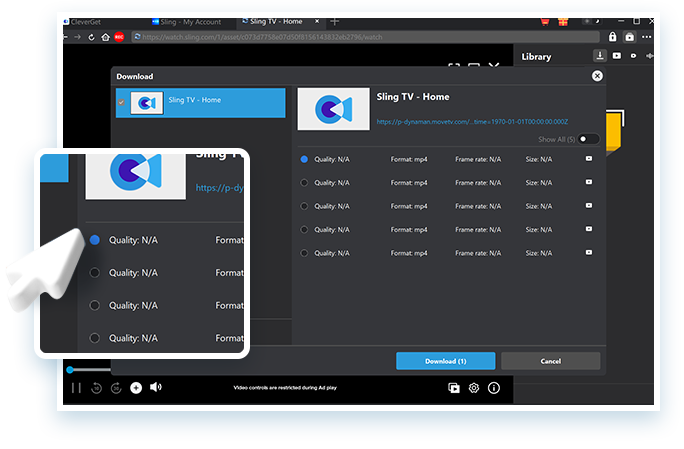Open the p-dynaman.movetv.com source link
This screenshot has height=449, width=684.
(472, 122)
